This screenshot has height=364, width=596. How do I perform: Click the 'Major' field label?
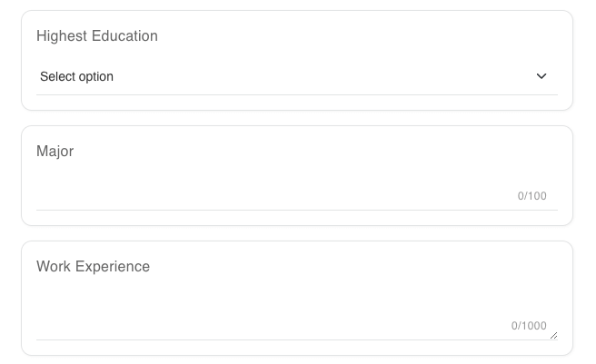(x=55, y=152)
